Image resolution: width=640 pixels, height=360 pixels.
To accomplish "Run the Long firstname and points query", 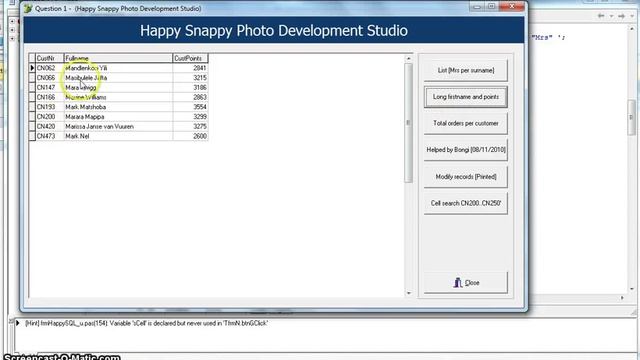I will point(466,97).
